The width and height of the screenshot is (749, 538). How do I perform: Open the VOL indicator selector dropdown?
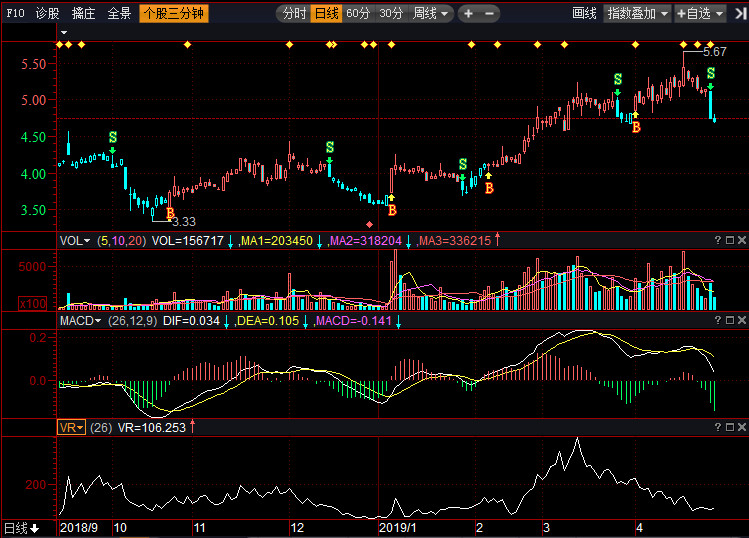[x=75, y=241]
